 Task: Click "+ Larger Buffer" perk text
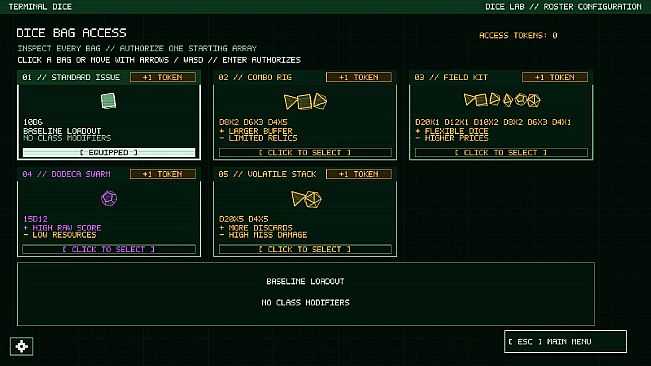coord(256,131)
